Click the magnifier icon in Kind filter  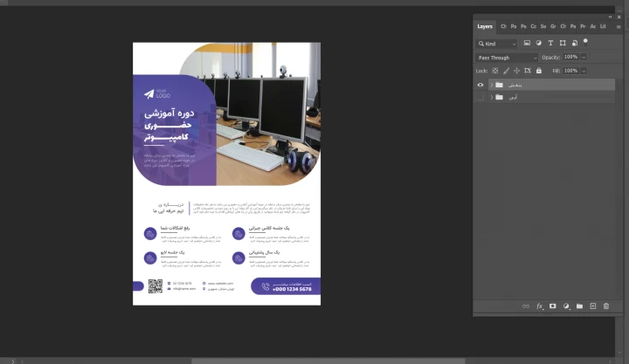coord(481,44)
